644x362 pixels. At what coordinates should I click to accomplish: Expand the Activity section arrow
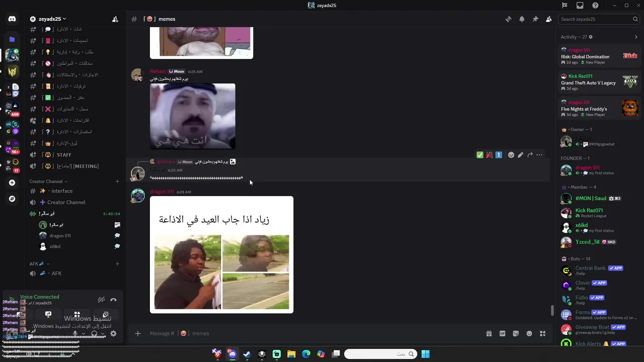click(636, 37)
